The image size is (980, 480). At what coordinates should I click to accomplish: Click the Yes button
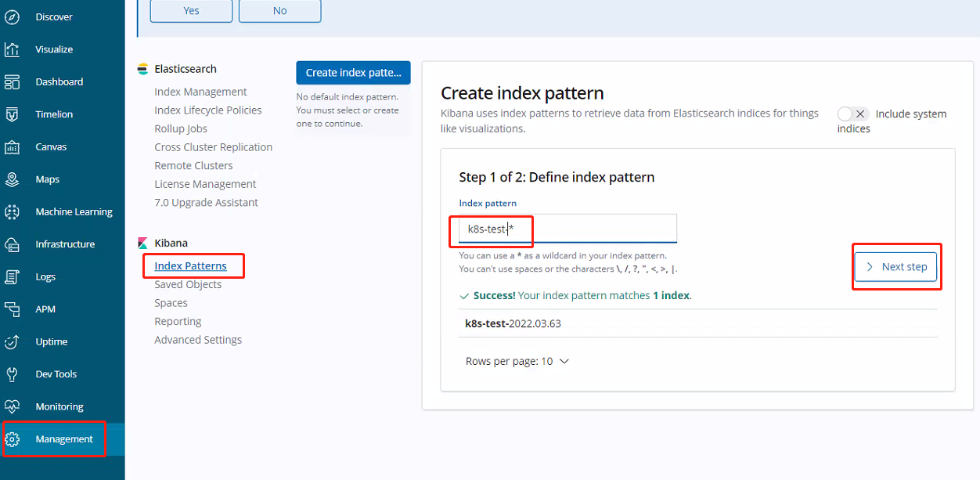coord(191,10)
